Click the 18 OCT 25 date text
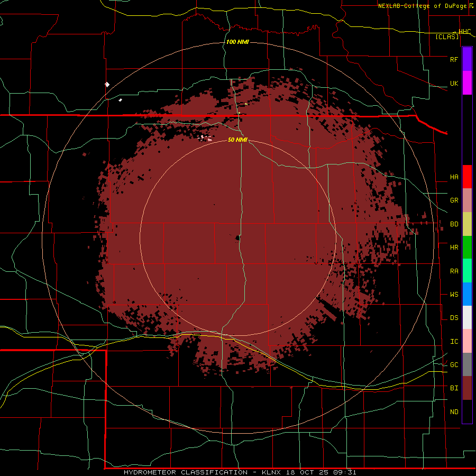This screenshot has width=476, height=476. [307, 472]
